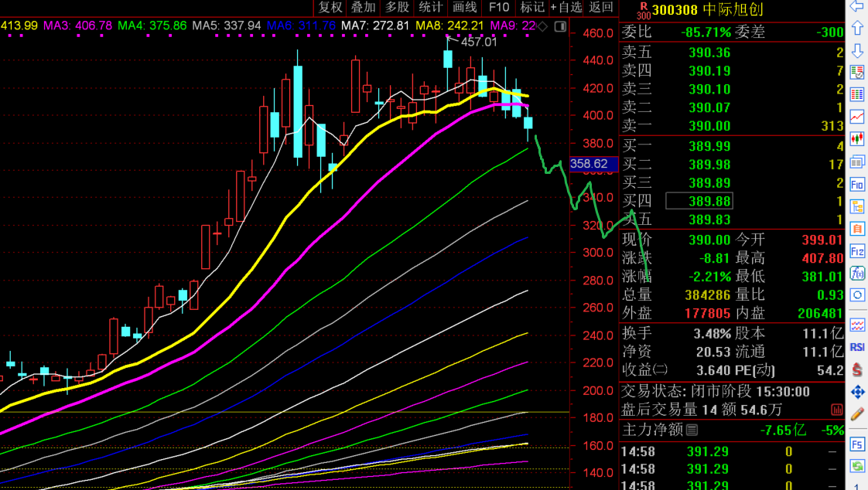Click the green refresh icon in sidebar
Viewport: 868px width, 490px height.
click(857, 466)
